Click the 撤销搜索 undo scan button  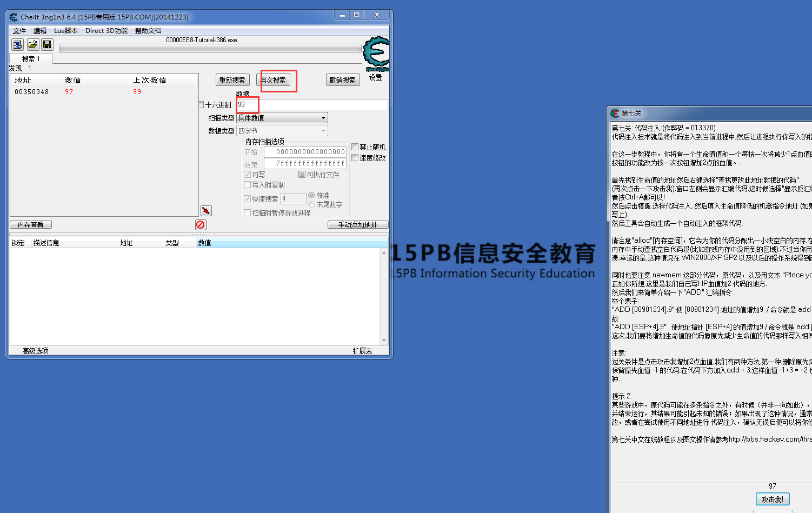[x=343, y=80]
